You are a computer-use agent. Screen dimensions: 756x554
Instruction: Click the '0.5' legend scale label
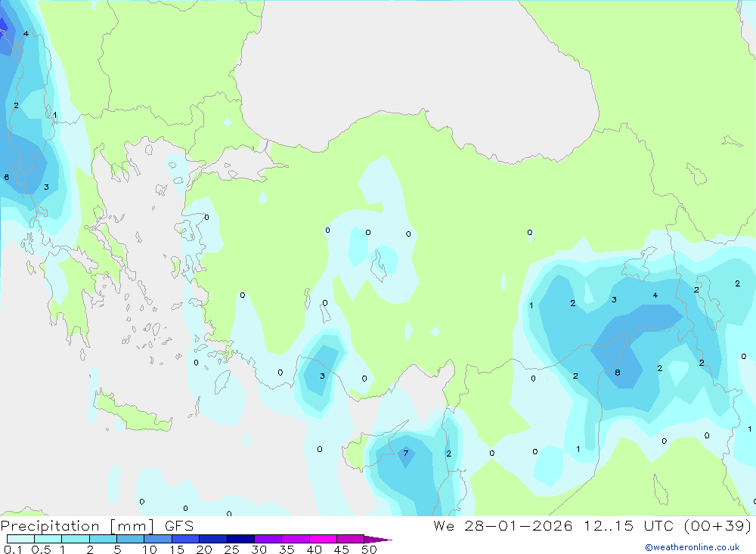[41, 549]
